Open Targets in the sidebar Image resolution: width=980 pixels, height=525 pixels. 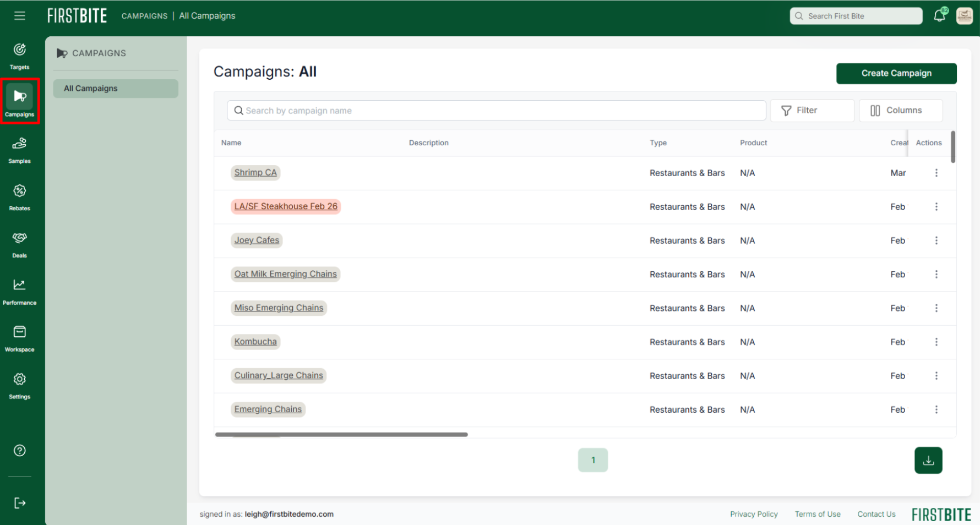pos(20,56)
